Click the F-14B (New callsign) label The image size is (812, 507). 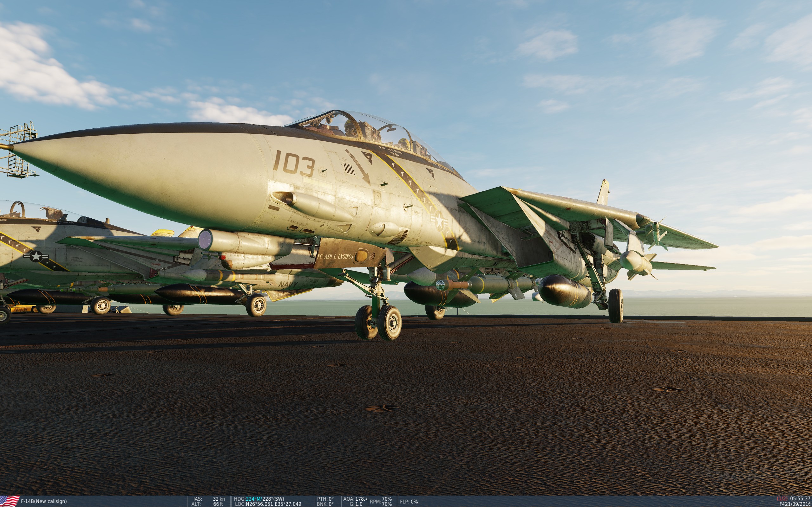44,501
